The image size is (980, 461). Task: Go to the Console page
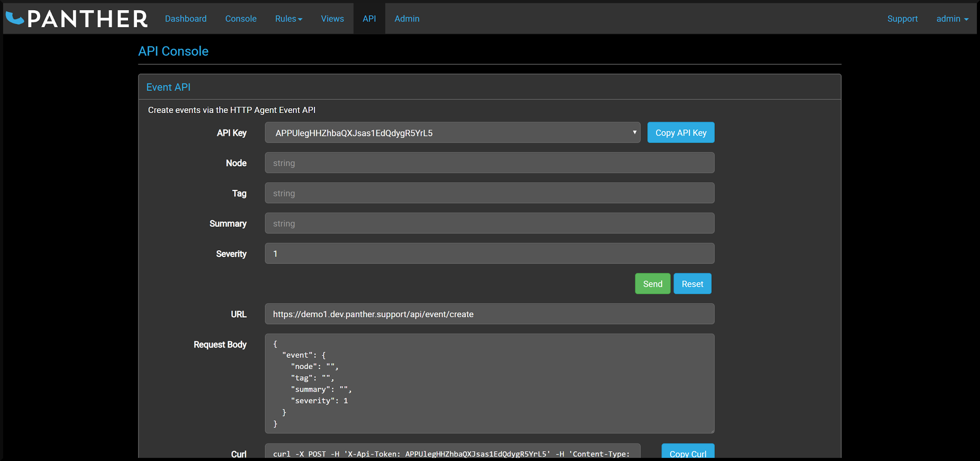pyautogui.click(x=241, y=19)
